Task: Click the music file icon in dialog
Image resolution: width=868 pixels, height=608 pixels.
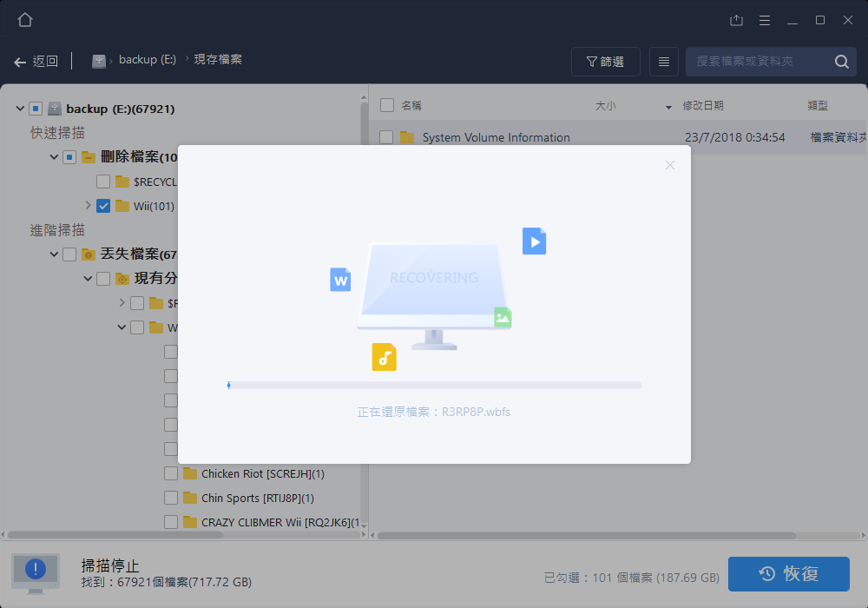Action: pos(385,357)
